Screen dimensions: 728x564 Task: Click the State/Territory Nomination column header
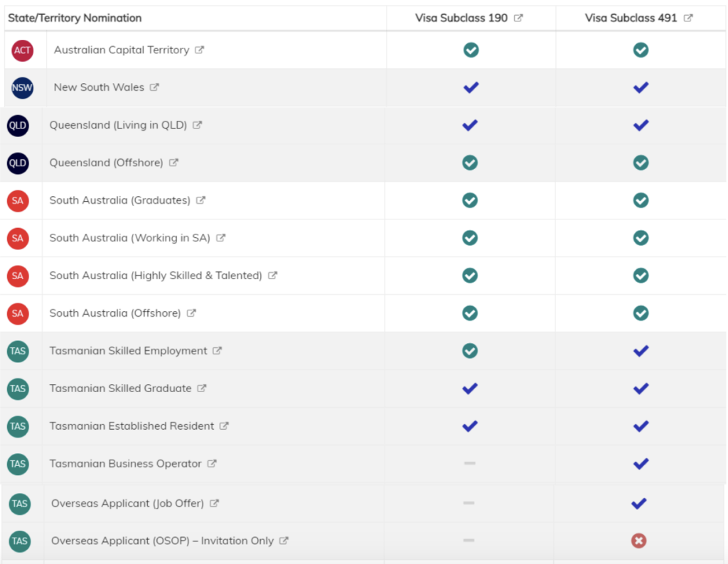[x=75, y=18]
